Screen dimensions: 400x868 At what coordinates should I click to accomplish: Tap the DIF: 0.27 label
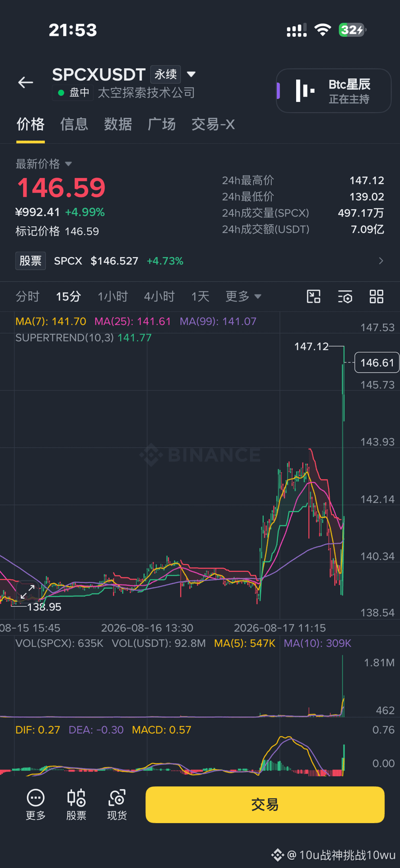point(38,730)
